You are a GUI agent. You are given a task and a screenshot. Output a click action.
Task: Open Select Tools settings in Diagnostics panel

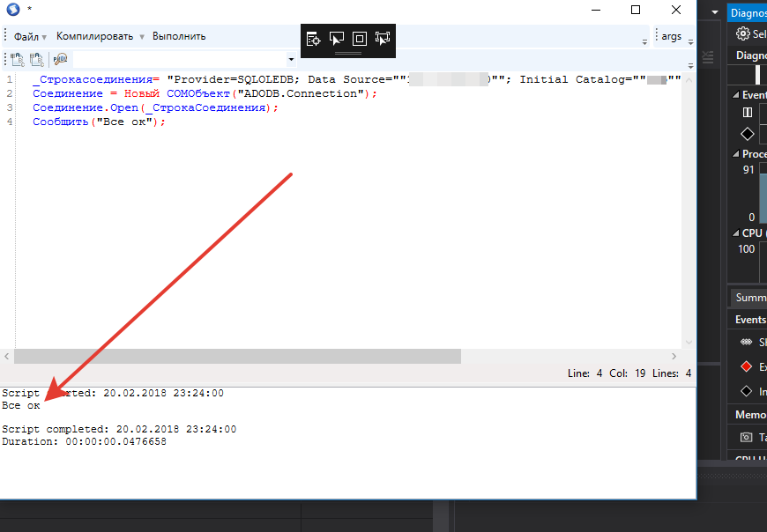742,33
